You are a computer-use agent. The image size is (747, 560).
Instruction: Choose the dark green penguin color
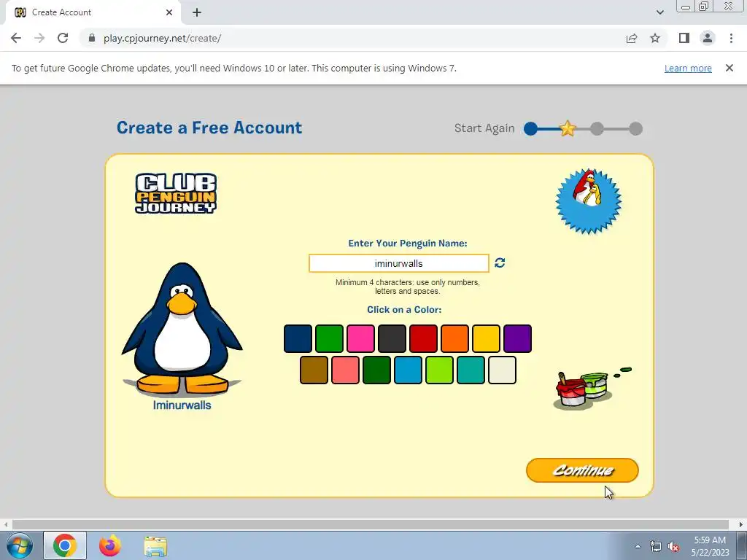pos(376,370)
